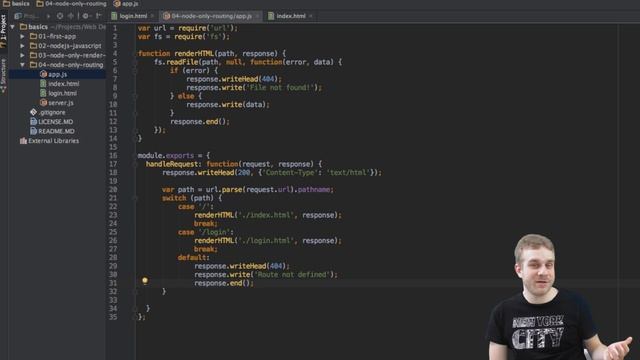Select the README.MD file

point(56,131)
